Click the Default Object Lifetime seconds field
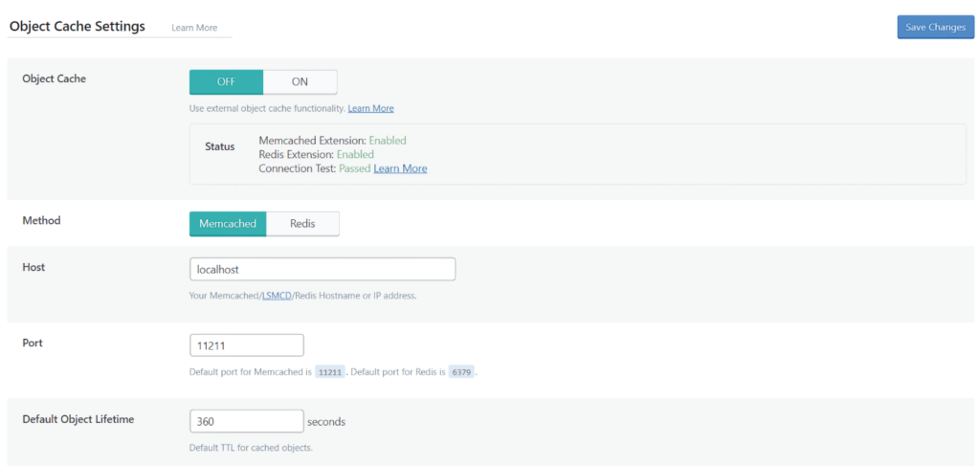Viewport: 980px width, 466px height. pos(247,421)
